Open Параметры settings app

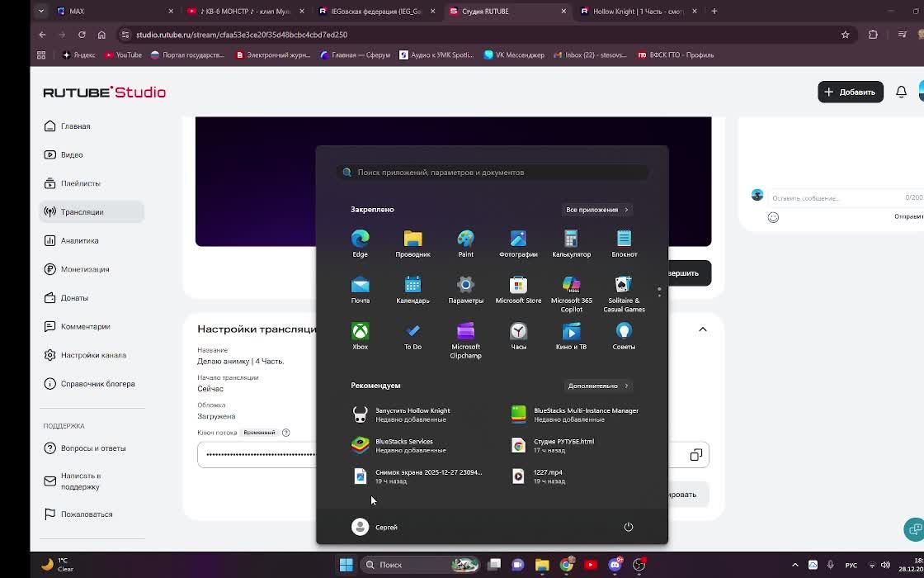tap(465, 290)
